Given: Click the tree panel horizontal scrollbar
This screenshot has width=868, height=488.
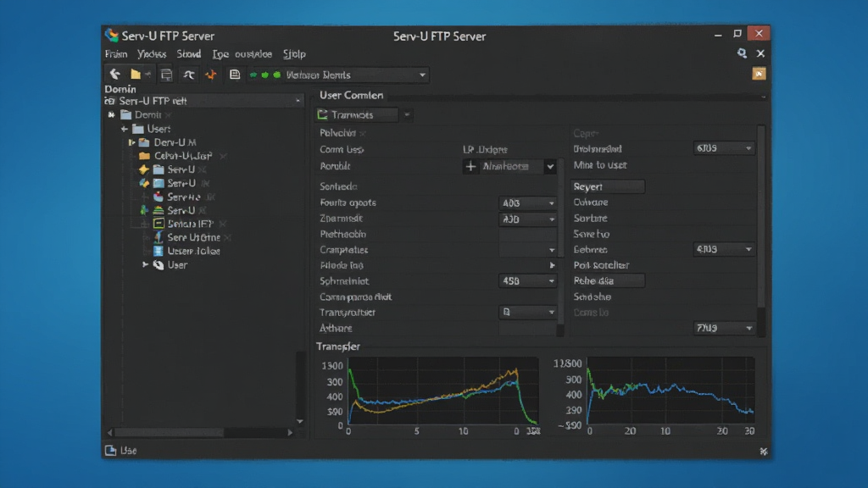Looking at the screenshot, I should (169, 432).
